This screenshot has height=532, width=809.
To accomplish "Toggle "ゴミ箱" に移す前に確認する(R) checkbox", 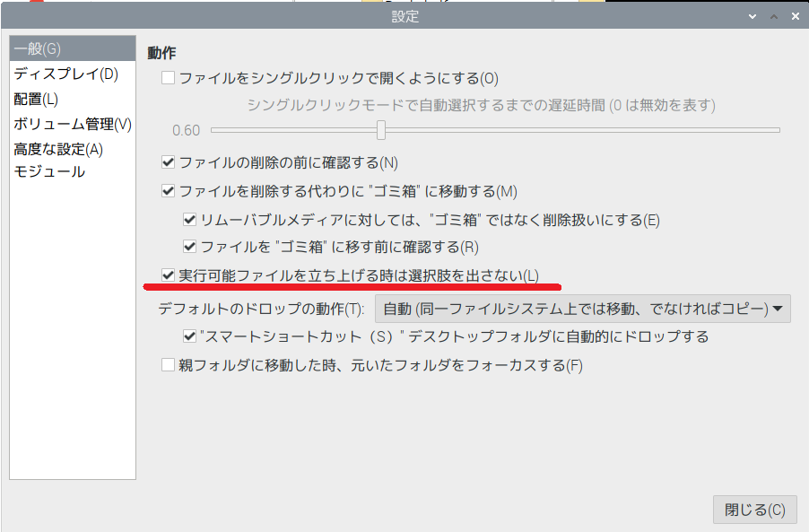I will [x=190, y=247].
